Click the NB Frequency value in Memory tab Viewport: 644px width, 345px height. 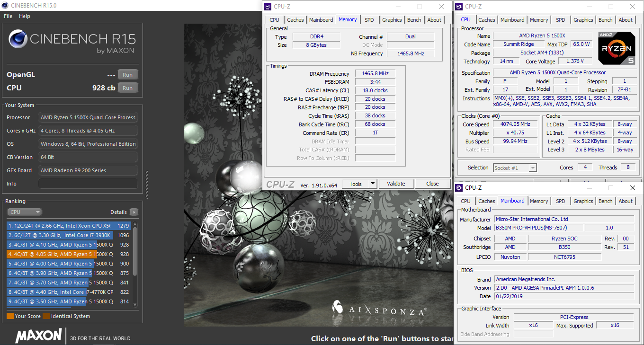coord(411,53)
